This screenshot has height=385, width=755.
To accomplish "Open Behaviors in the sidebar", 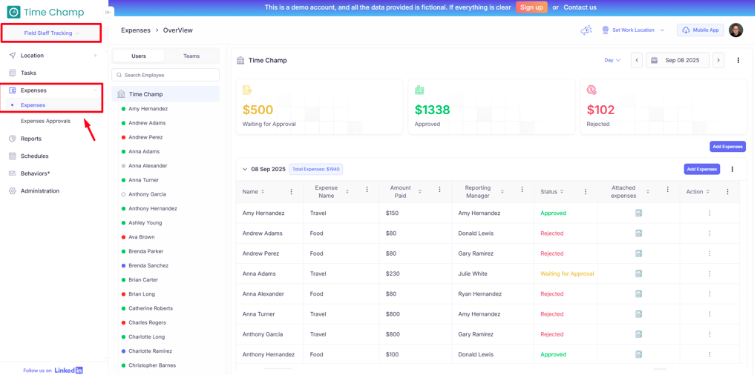I will (35, 173).
